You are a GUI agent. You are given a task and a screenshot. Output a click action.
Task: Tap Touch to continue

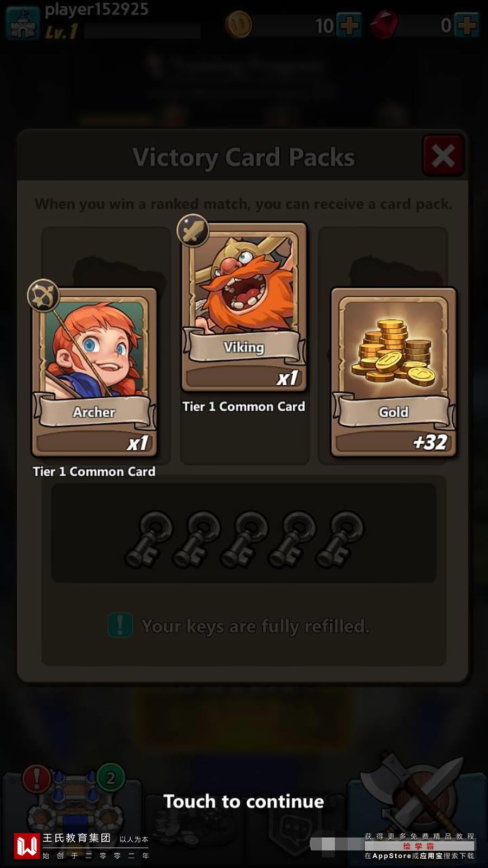[x=244, y=801]
